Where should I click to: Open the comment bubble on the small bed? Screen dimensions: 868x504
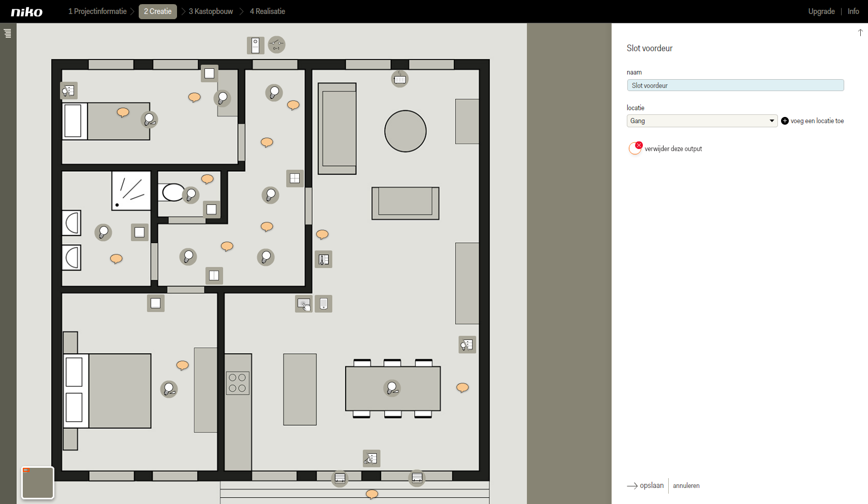123,112
